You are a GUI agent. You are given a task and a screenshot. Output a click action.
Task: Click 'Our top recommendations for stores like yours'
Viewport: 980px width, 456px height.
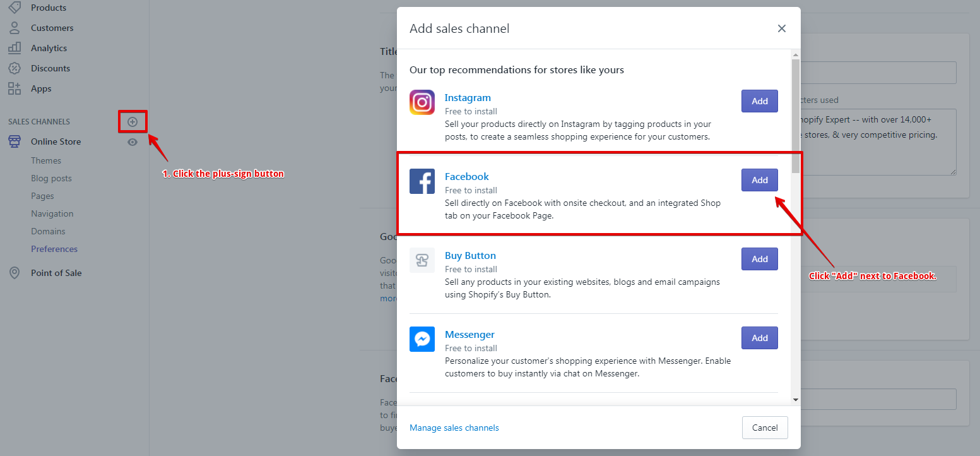pyautogui.click(x=517, y=69)
